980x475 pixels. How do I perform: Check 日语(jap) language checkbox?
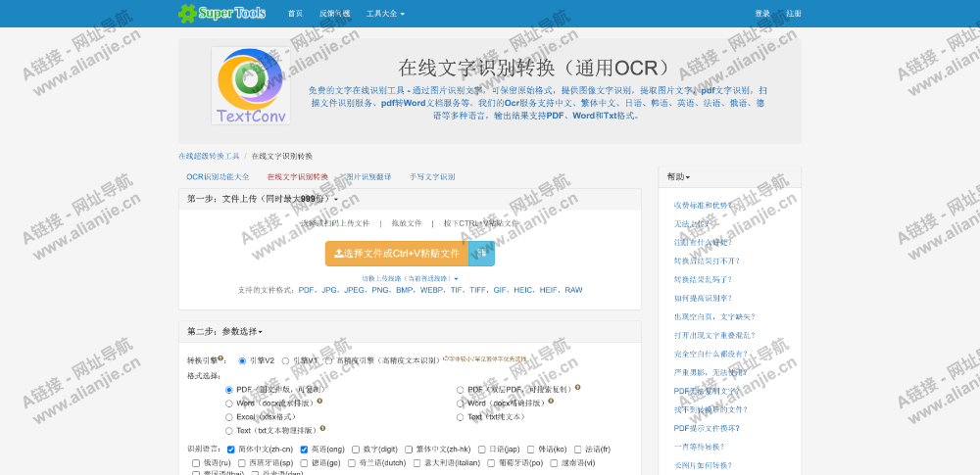click(x=482, y=450)
